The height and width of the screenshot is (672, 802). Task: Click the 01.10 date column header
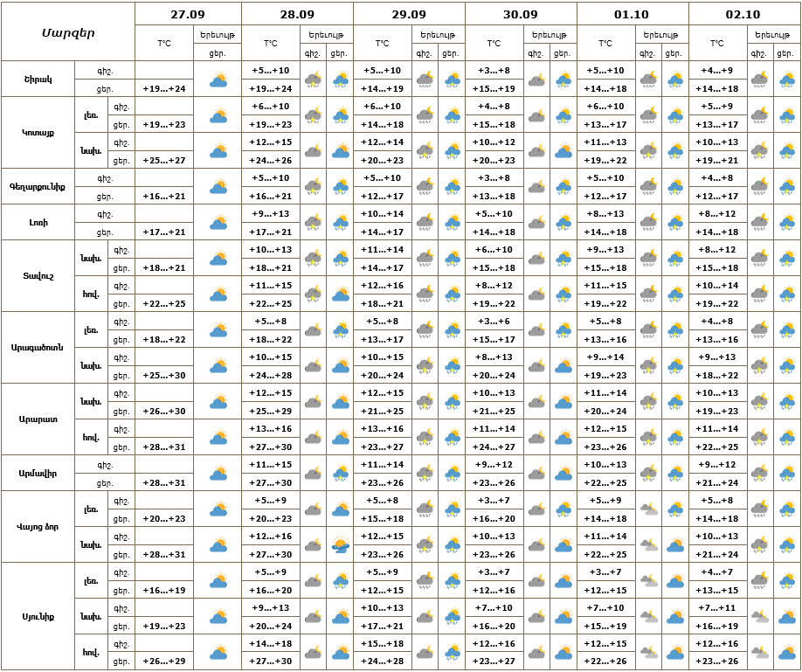click(632, 14)
